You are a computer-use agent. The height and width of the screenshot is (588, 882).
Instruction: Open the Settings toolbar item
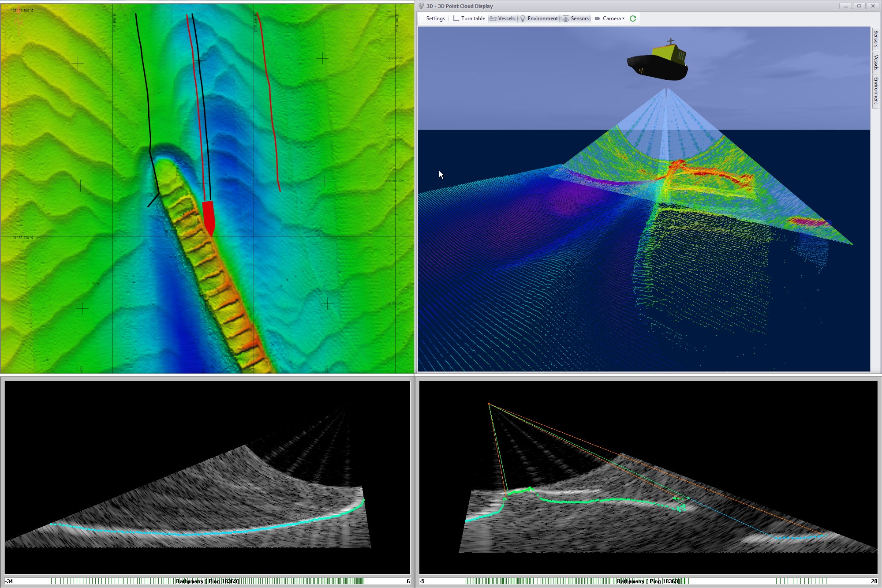pyautogui.click(x=435, y=19)
